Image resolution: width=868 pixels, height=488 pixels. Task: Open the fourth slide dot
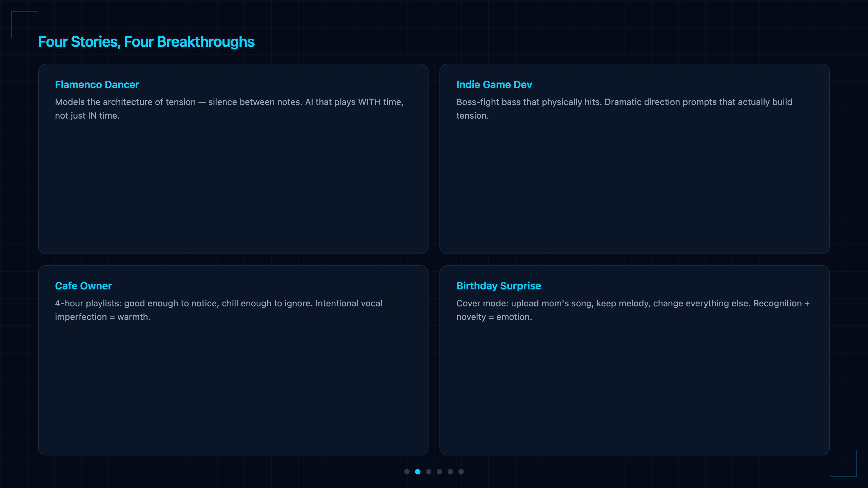(x=439, y=472)
